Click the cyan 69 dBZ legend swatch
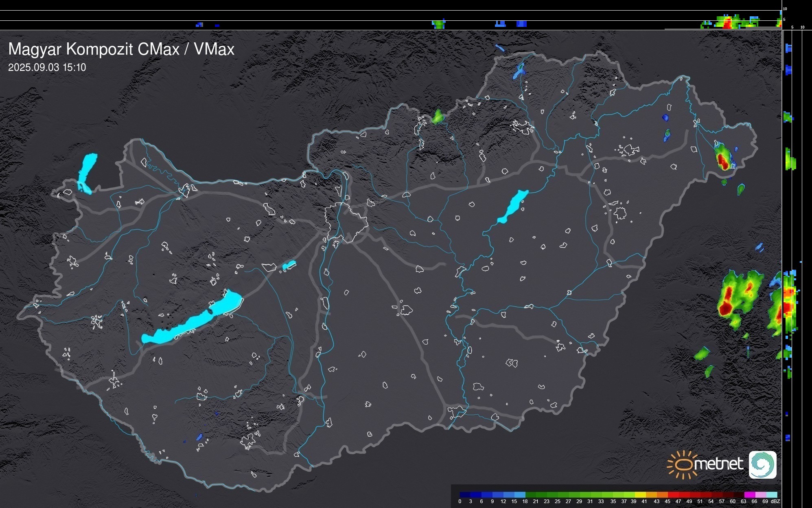The height and width of the screenshot is (508, 812). tap(771, 495)
